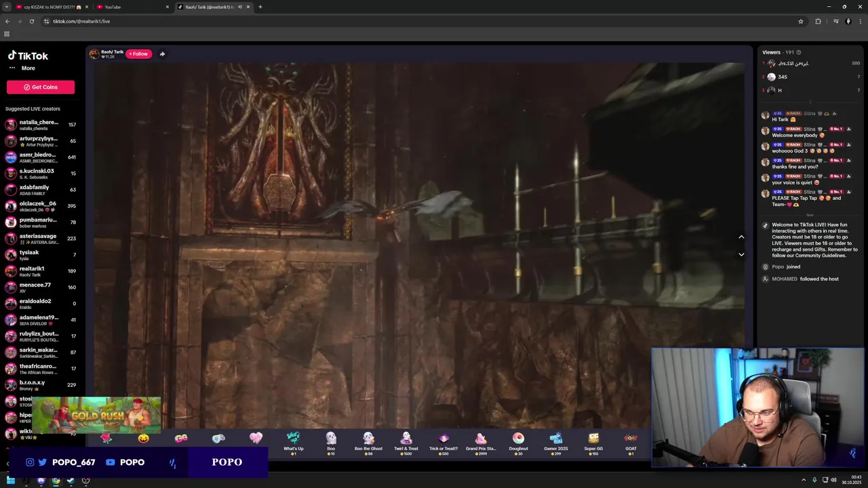Click viewer 345 in the ranking
This screenshot has width=868, height=488.
pyautogui.click(x=811, y=77)
